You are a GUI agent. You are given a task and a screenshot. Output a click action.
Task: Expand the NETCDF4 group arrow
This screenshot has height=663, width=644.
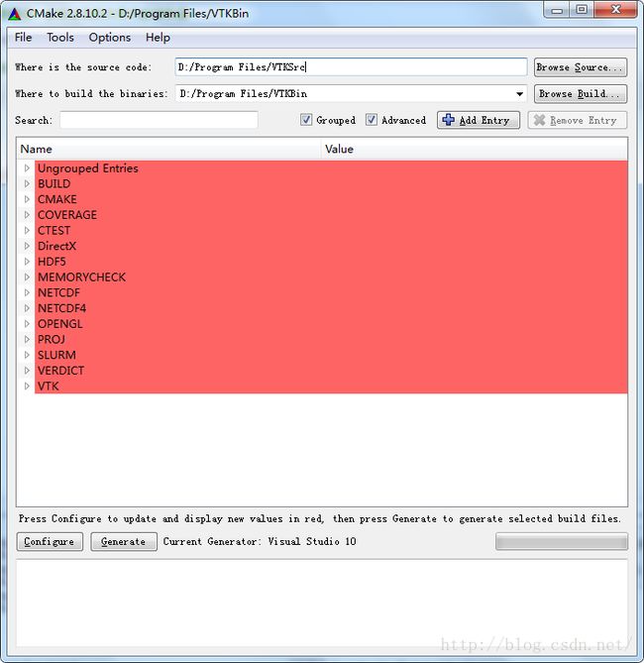point(27,308)
